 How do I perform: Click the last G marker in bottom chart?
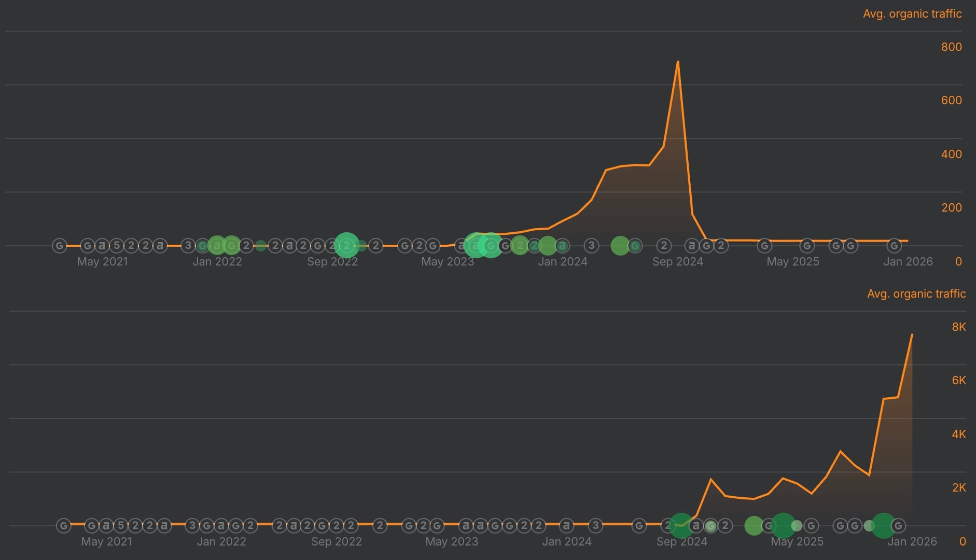(x=898, y=525)
